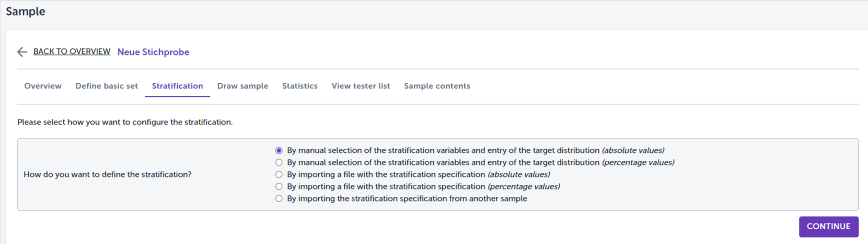868x244 pixels.
Task: Open the Overview tab
Action: pyautogui.click(x=43, y=86)
